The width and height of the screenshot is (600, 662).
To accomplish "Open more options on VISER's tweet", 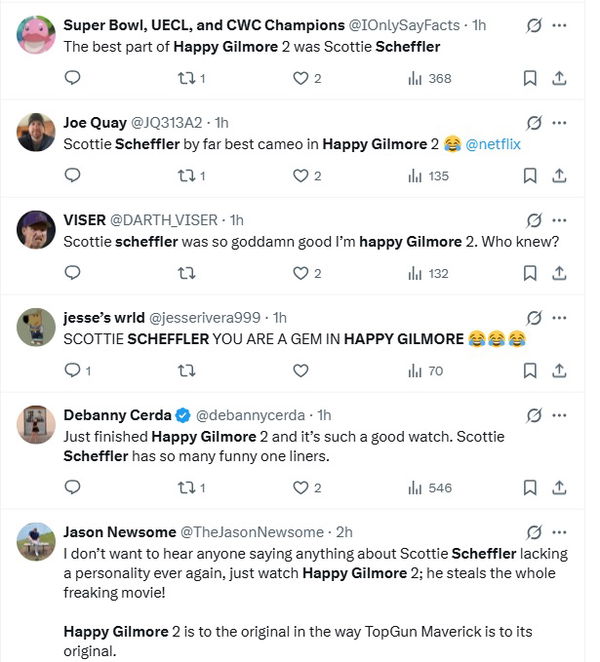I will coord(559,220).
